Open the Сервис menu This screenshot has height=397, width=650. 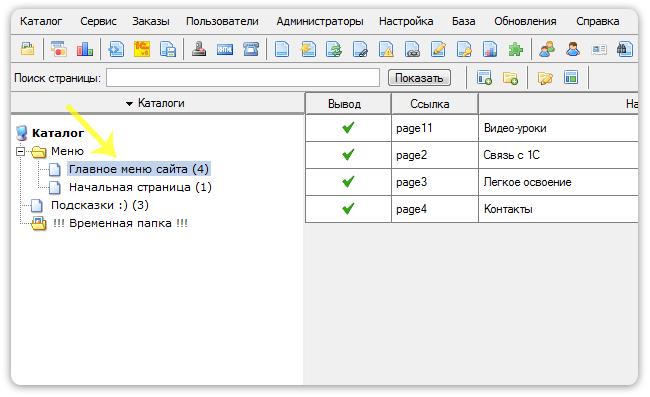tap(99, 21)
